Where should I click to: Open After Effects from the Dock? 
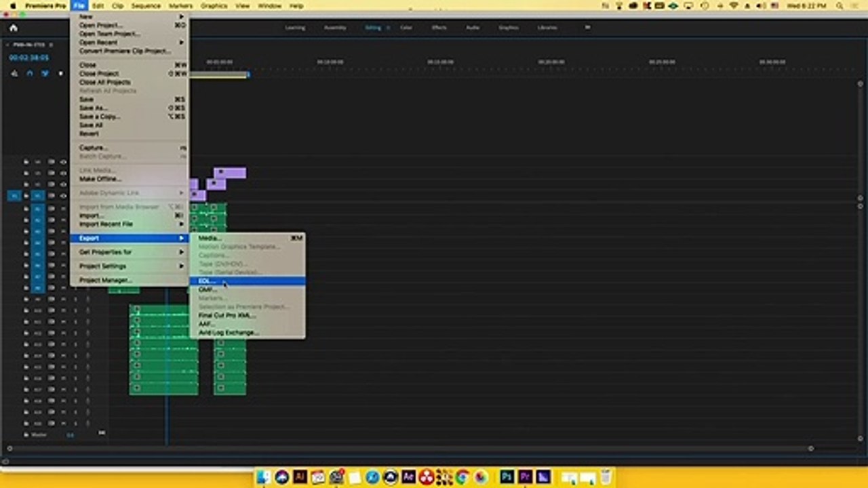(408, 476)
